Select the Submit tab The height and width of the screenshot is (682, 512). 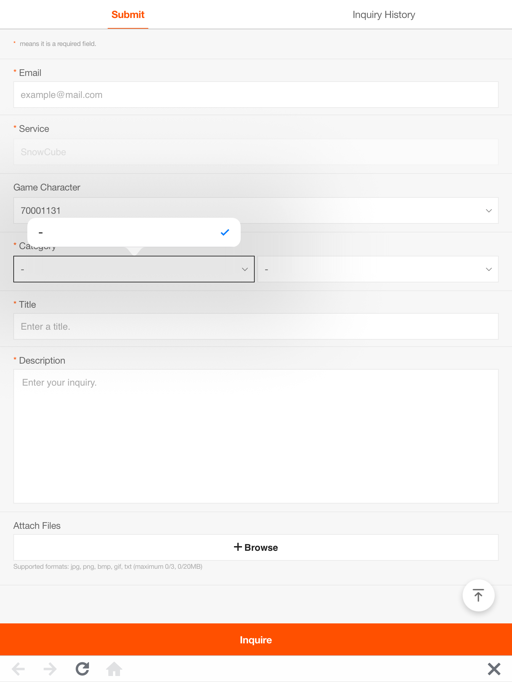128,15
